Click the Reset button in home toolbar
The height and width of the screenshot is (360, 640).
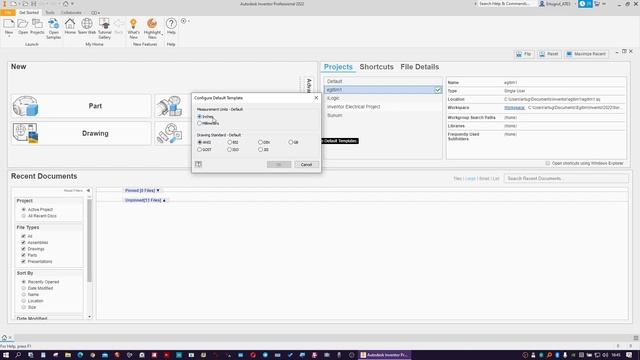click(x=549, y=54)
